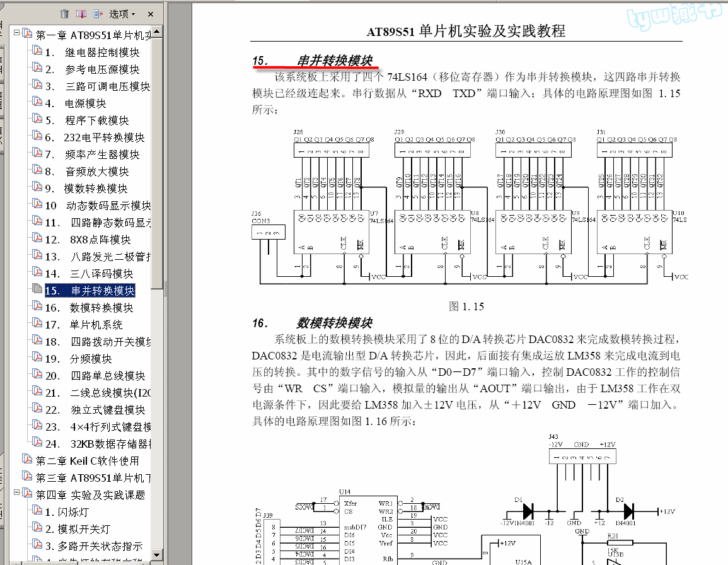Close the bookmarks panel with the X

tap(151, 14)
